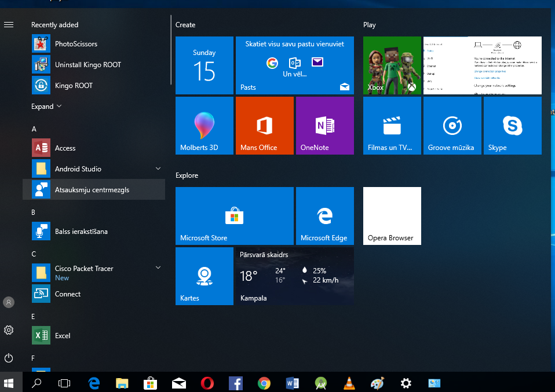This screenshot has width=555, height=392.
Task: Open the Skype tile
Action: (x=512, y=126)
